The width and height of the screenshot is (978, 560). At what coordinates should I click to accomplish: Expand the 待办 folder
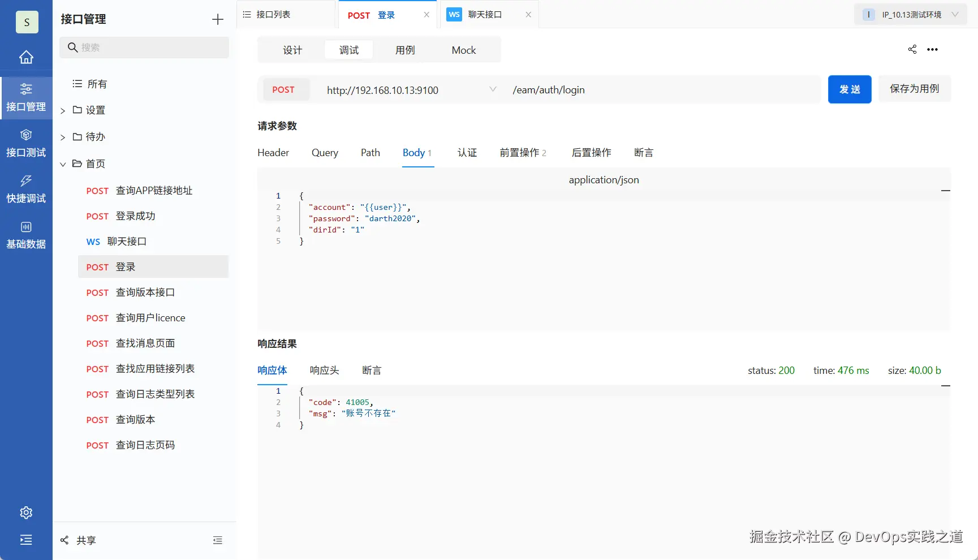pos(63,137)
